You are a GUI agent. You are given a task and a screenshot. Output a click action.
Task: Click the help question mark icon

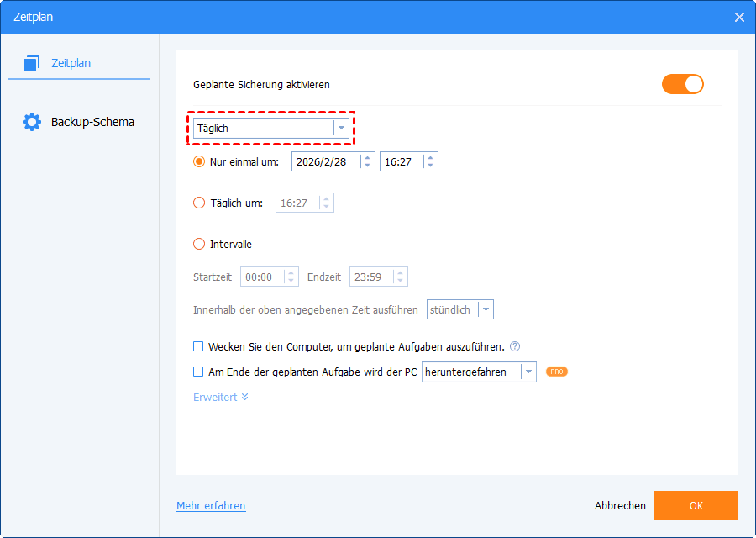(x=515, y=346)
